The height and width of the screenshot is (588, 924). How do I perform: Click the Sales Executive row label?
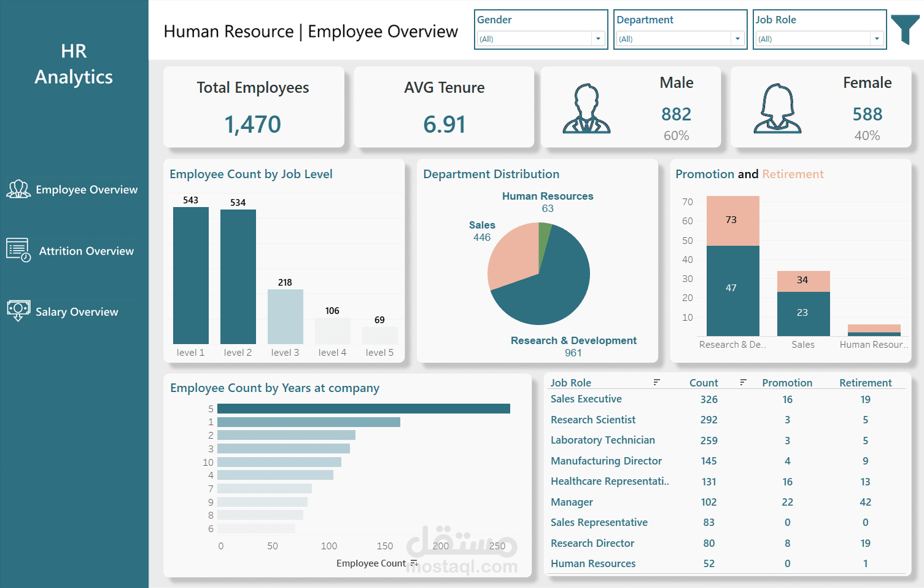586,399
